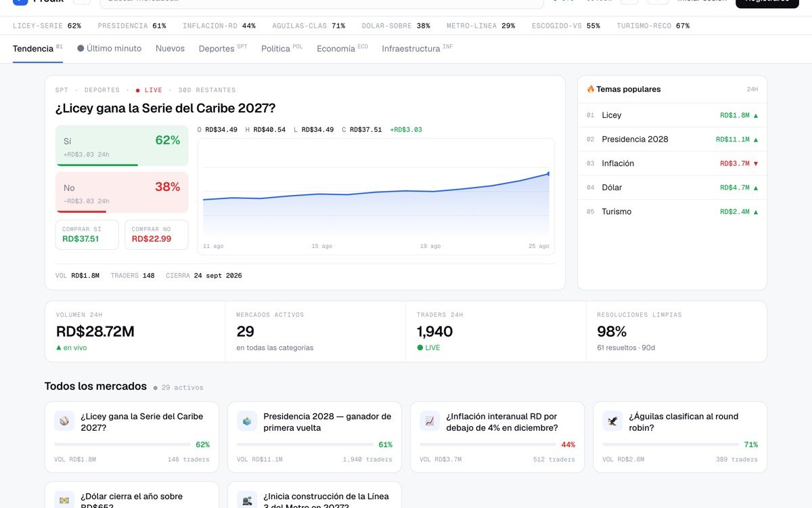
Task: Click the ballot box icon on Presidencia 2028 card
Action: (247, 421)
